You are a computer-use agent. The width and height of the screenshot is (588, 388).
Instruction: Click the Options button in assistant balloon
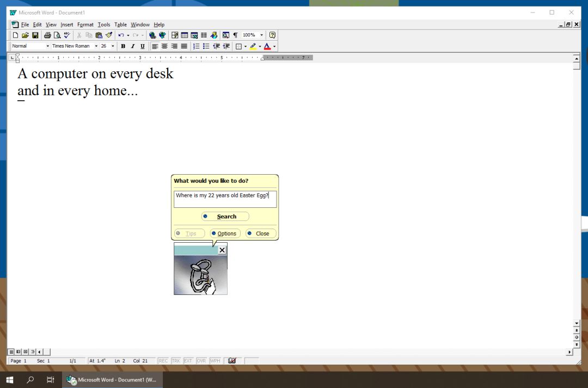pyautogui.click(x=225, y=233)
